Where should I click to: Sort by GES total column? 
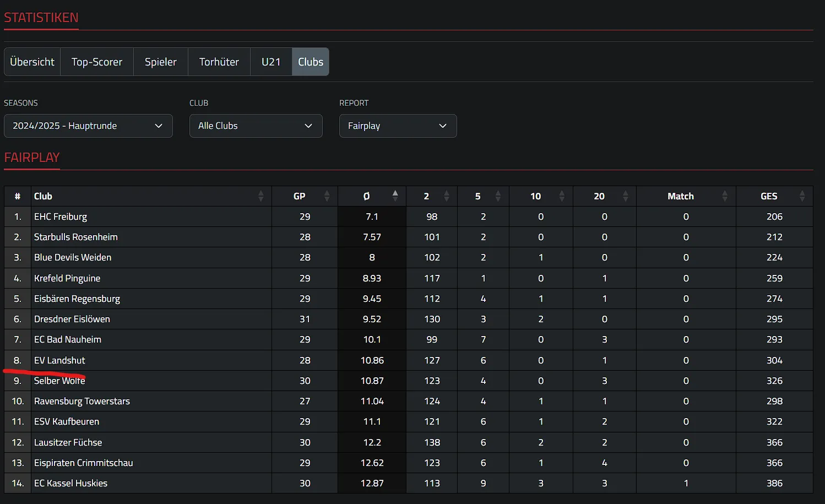click(802, 196)
